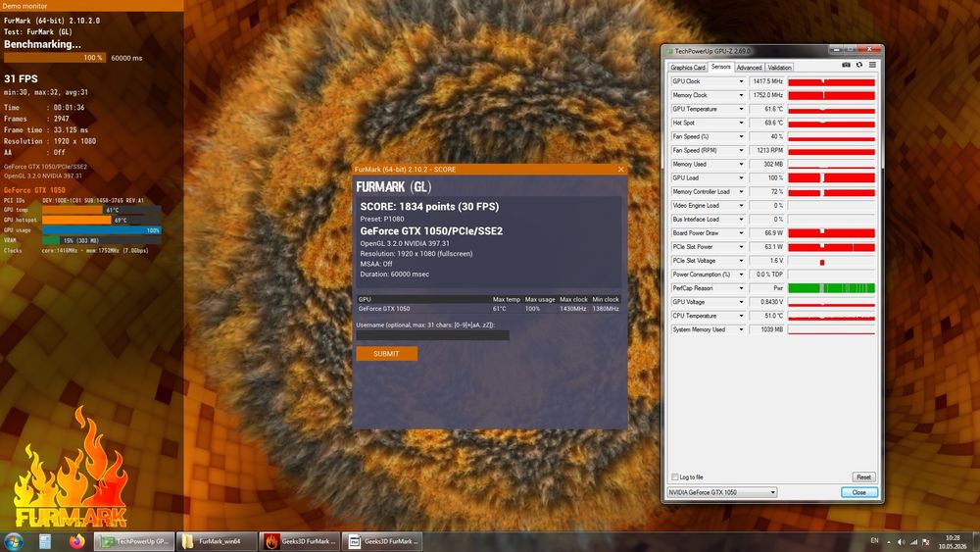Switch to the Validation tab

(x=779, y=68)
